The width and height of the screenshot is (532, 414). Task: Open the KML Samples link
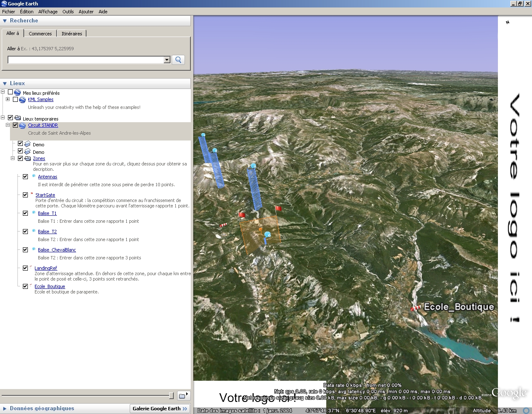pyautogui.click(x=41, y=100)
